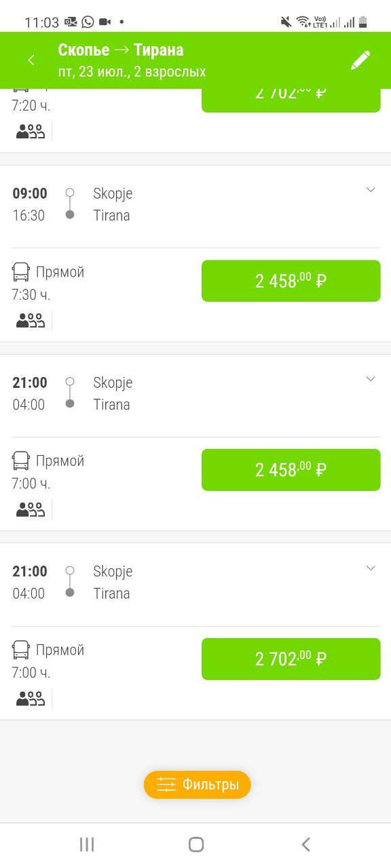This screenshot has height=868, width=391.
Task: Open Android recent apps navigation button
Action: pos(87,844)
